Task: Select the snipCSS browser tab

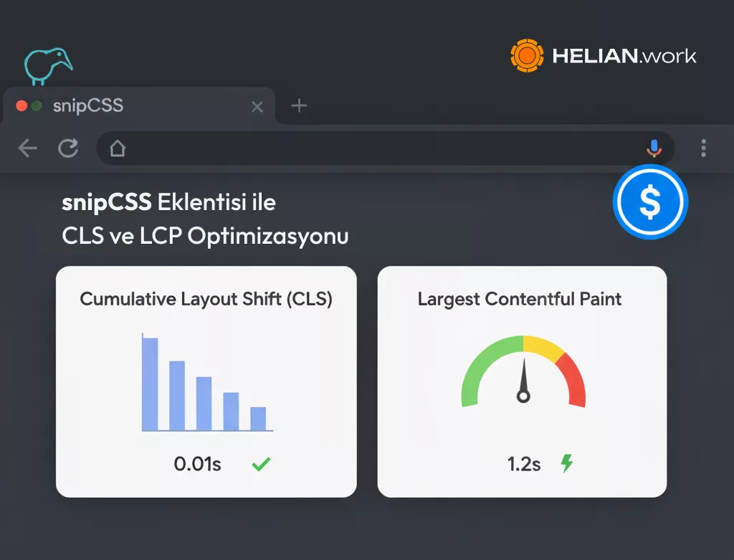Action: 88,106
